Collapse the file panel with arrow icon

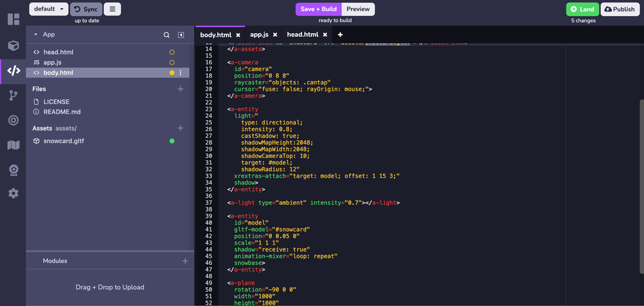pos(181,35)
